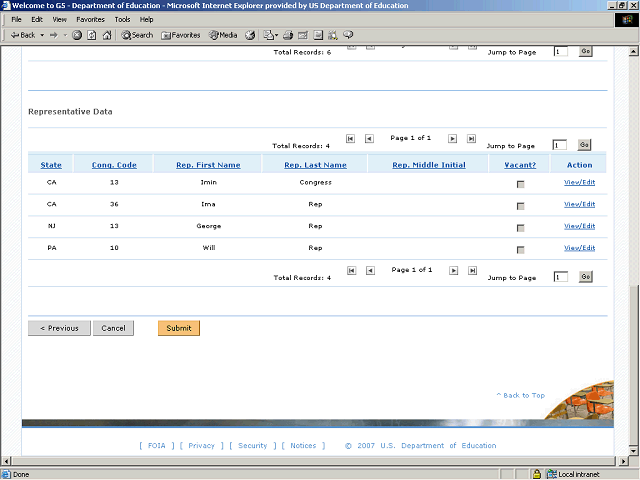This screenshot has width=640, height=480.
Task: Mark Will Rep's PA row as vacant
Action: point(520,250)
